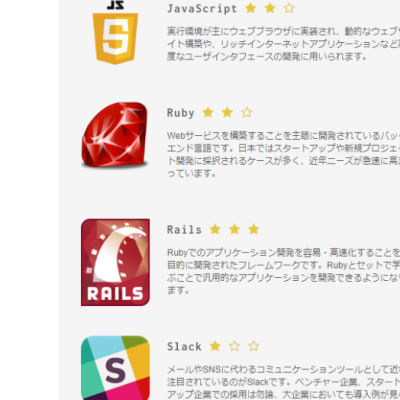Click the Slack app logo icon
Screen dimensions: 400x400
click(x=115, y=368)
